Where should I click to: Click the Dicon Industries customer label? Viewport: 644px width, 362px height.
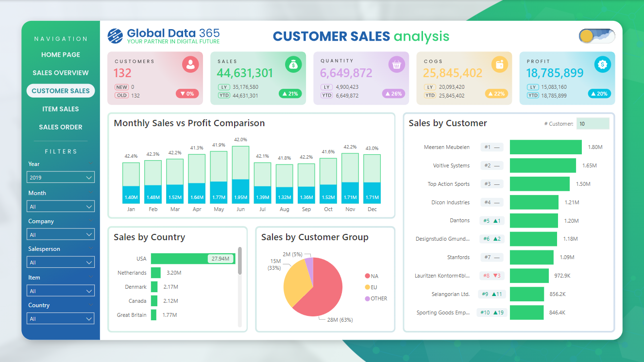pyautogui.click(x=451, y=202)
